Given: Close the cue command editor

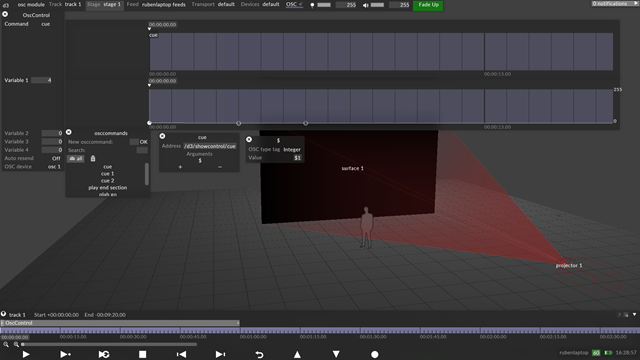Looking at the screenshot, I should pos(162,136).
